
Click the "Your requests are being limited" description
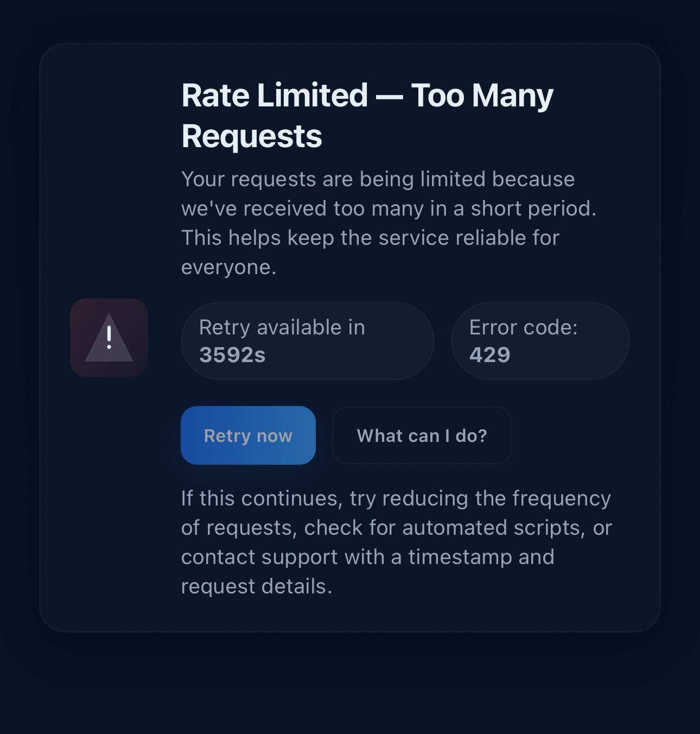(x=378, y=179)
